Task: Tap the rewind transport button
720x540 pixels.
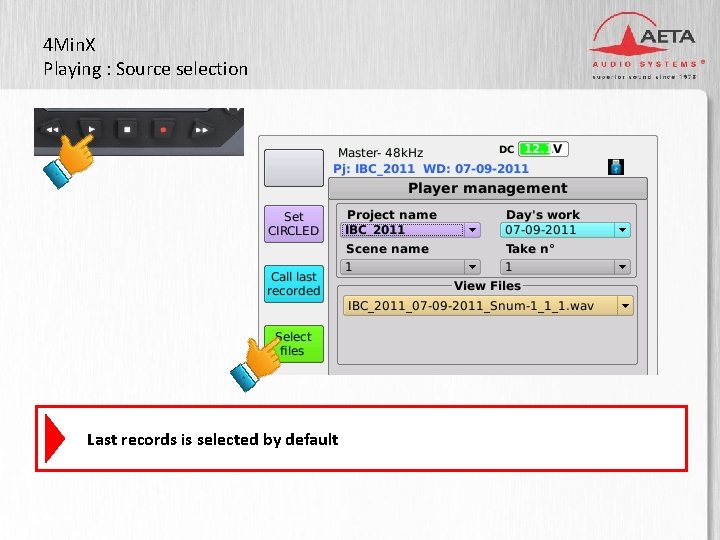Action: pyautogui.click(x=52, y=130)
